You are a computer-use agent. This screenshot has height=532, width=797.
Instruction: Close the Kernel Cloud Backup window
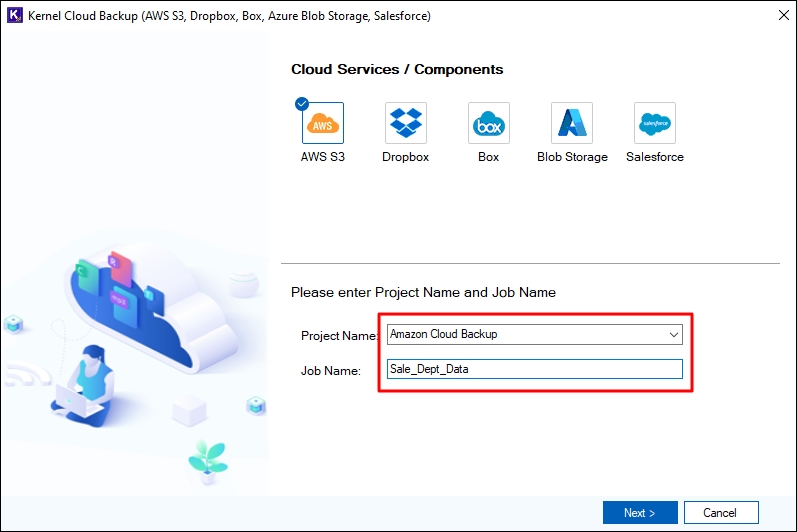pyautogui.click(x=783, y=15)
